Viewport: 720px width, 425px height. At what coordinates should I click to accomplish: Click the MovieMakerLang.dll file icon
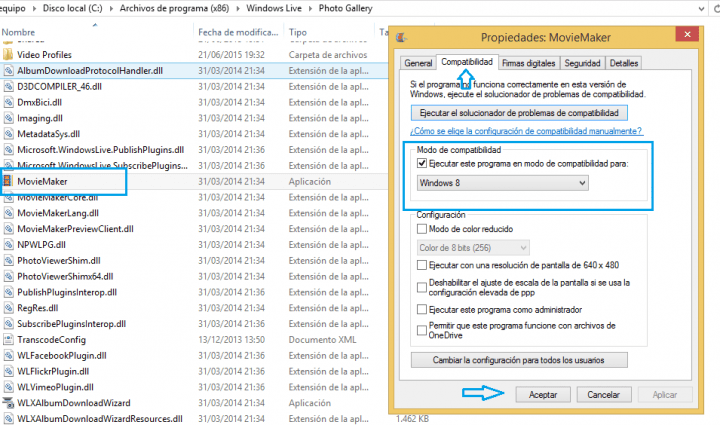pyautogui.click(x=8, y=213)
